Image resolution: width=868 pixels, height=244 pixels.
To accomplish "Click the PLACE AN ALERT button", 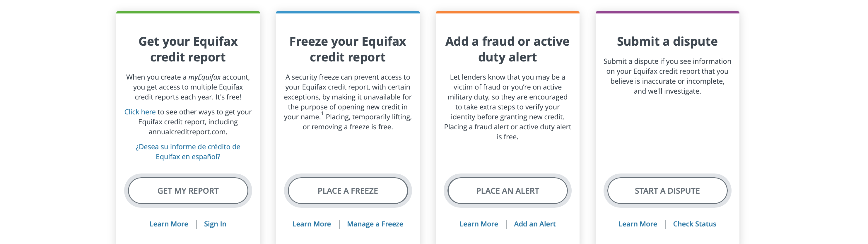I will pos(507,190).
